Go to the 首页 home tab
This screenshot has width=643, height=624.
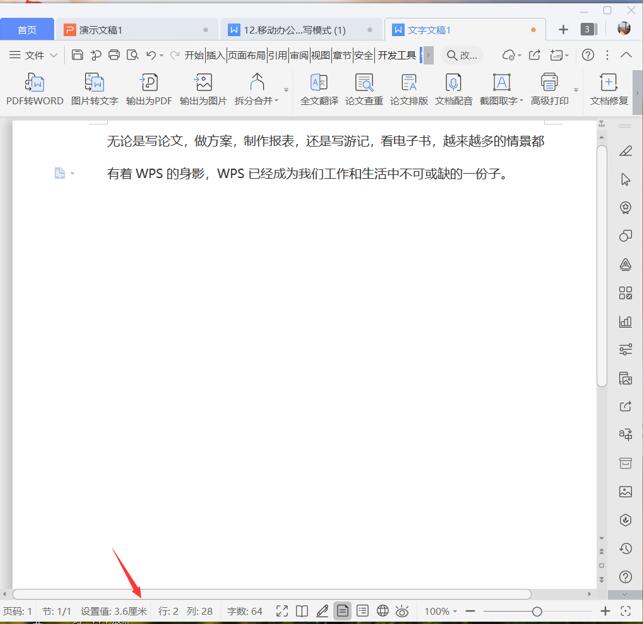click(27, 30)
